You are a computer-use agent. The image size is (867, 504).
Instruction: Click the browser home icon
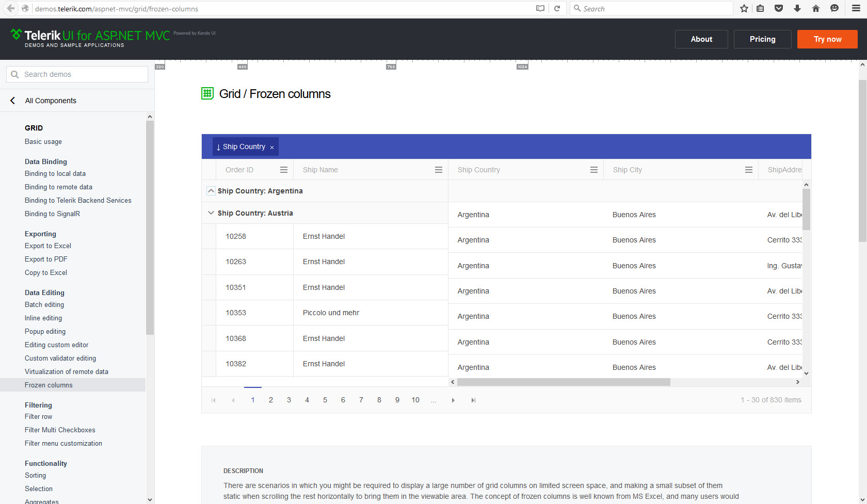coord(816,8)
